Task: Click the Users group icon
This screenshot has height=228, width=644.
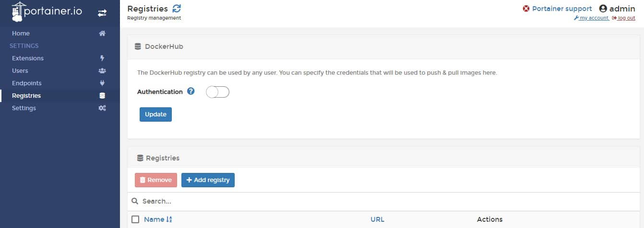Action: tap(102, 71)
